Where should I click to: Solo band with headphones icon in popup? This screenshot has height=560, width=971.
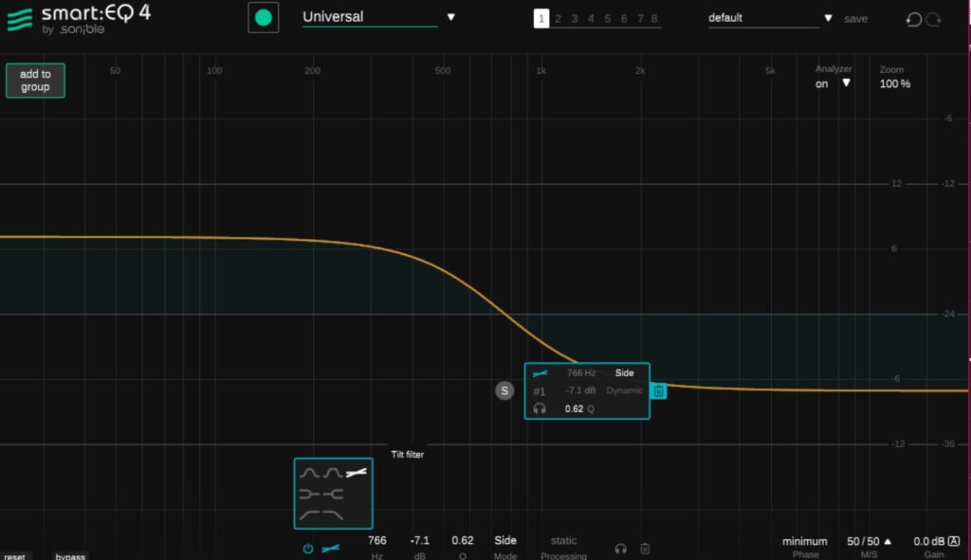(x=540, y=408)
